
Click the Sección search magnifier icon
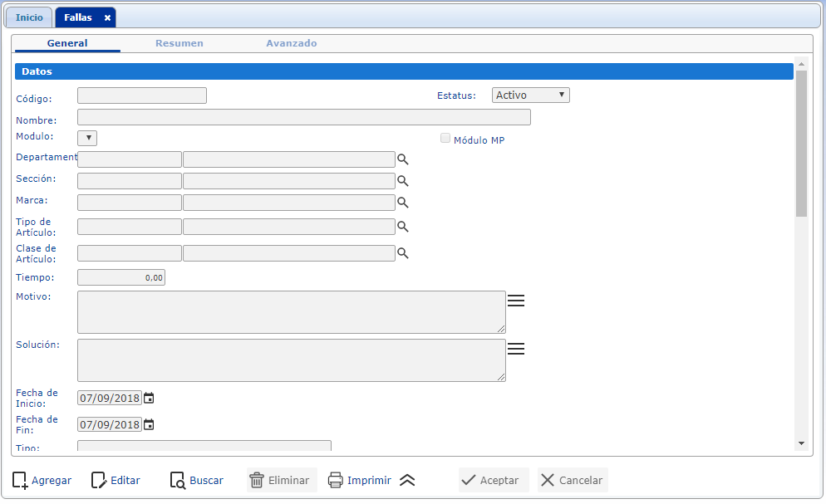402,181
